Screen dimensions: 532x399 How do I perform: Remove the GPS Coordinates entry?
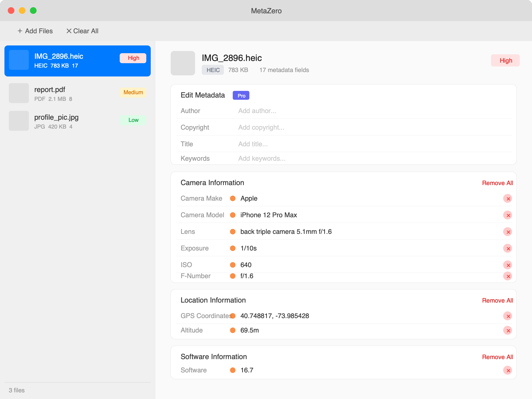coord(508,316)
